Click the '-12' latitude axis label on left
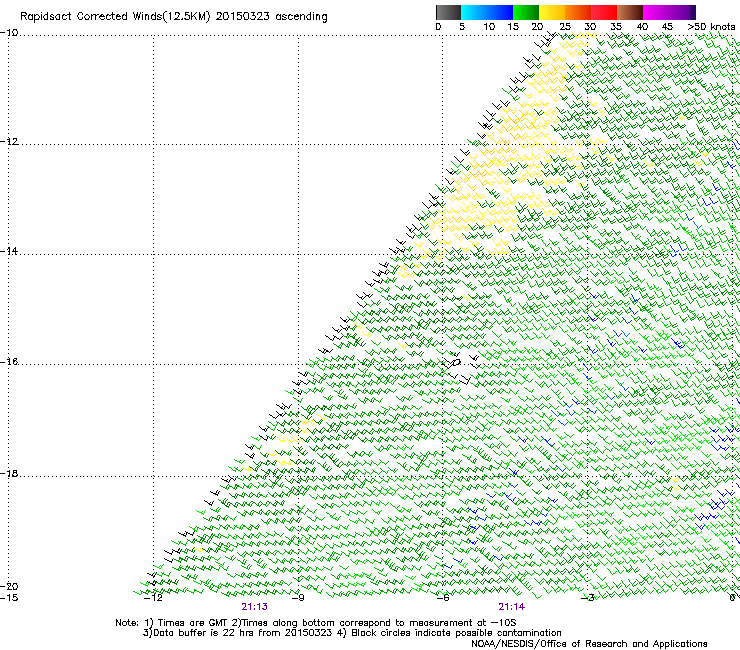Screen dimensions: 740x650 [9, 142]
